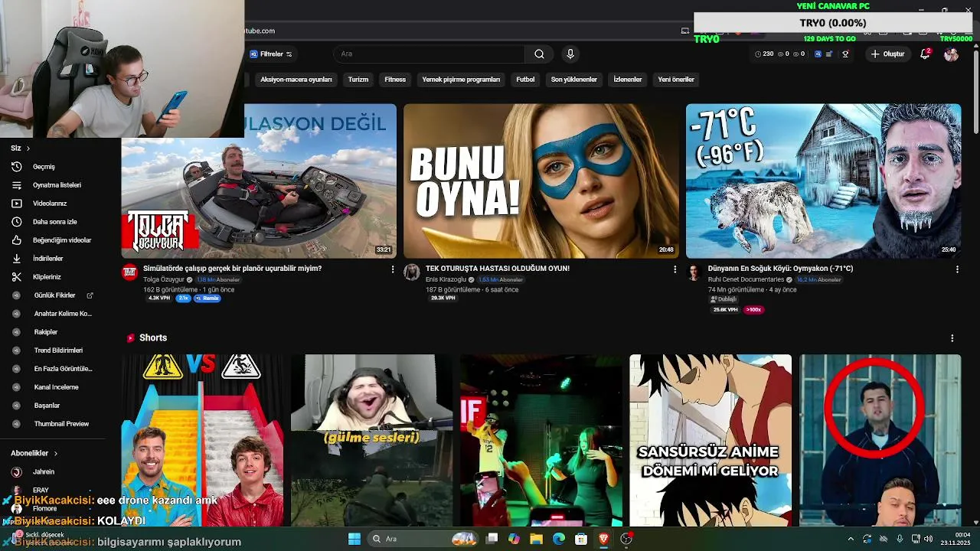
Task: Click Enis Kirazoğlu channel avatar
Action: [x=412, y=272]
